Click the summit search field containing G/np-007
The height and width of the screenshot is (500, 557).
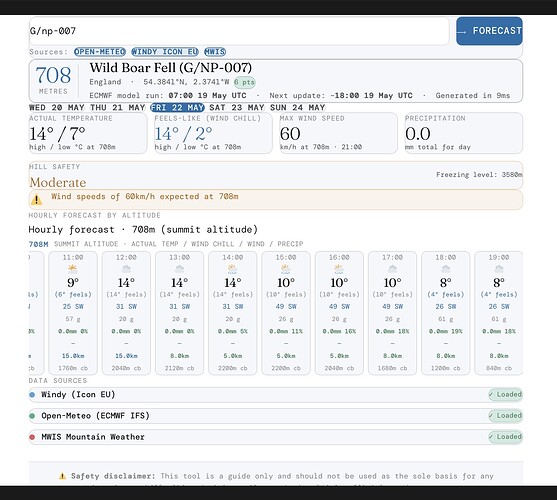[x=239, y=31]
